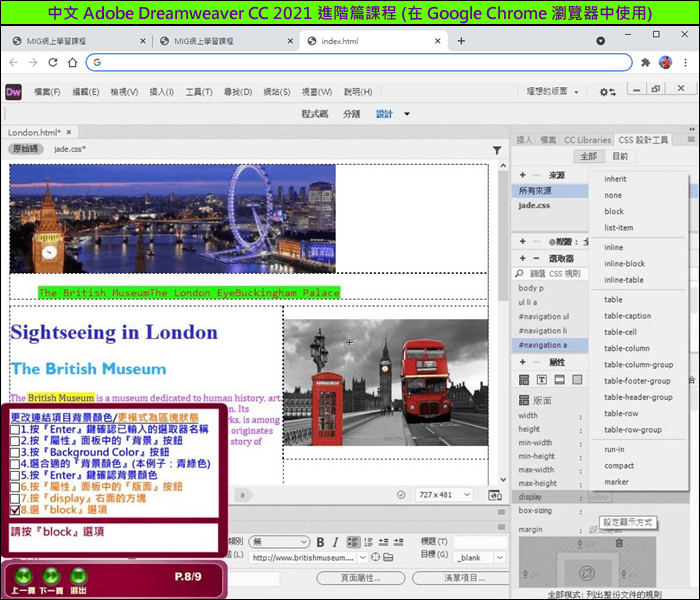
Task: Click the browser home icon
Action: [x=73, y=62]
